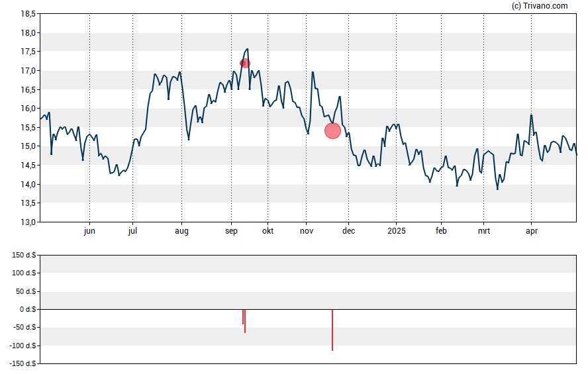Click the '2025' year label
The image size is (588, 374).
397,230
